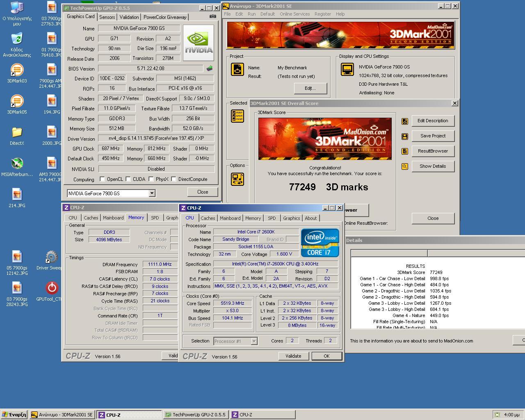Screen dimensions: 525x420
Task: Toggle the DirectCompute checkbox in GPU-Z
Action: tap(174, 179)
